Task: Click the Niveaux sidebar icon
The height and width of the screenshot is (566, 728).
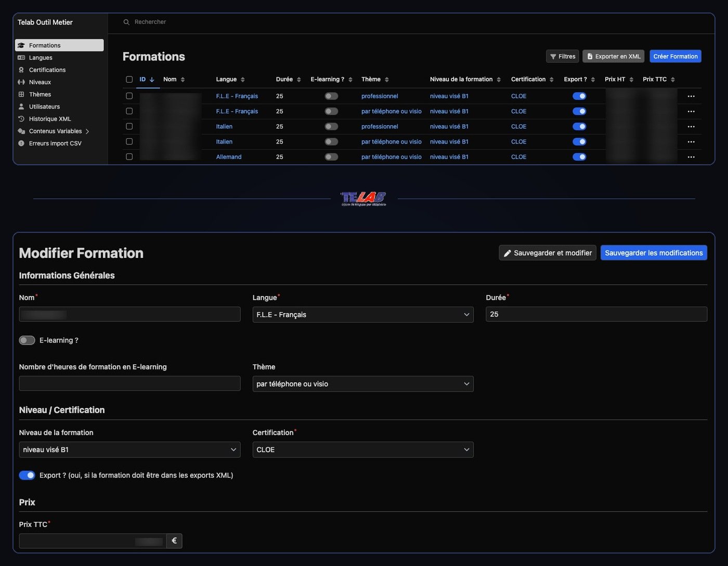Action: tap(21, 82)
